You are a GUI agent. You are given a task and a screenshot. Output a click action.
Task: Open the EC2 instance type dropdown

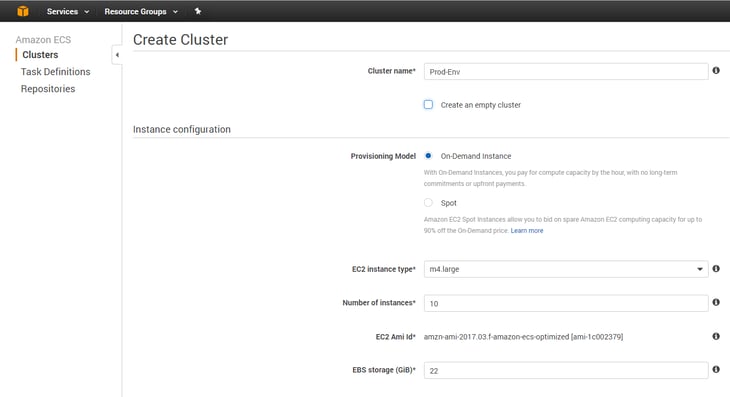(x=566, y=269)
